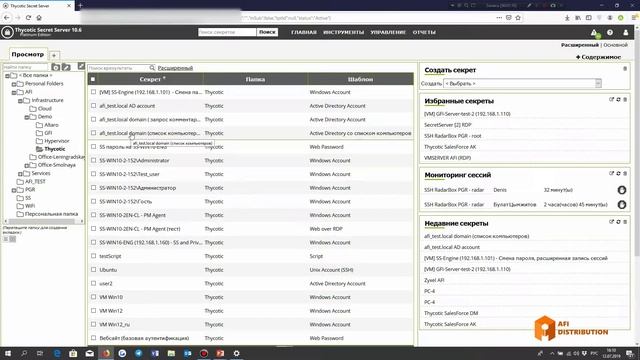Viewport: 640px width, 360px height.
Task: Open Settings gear on the taskbar
Action: coord(236,353)
